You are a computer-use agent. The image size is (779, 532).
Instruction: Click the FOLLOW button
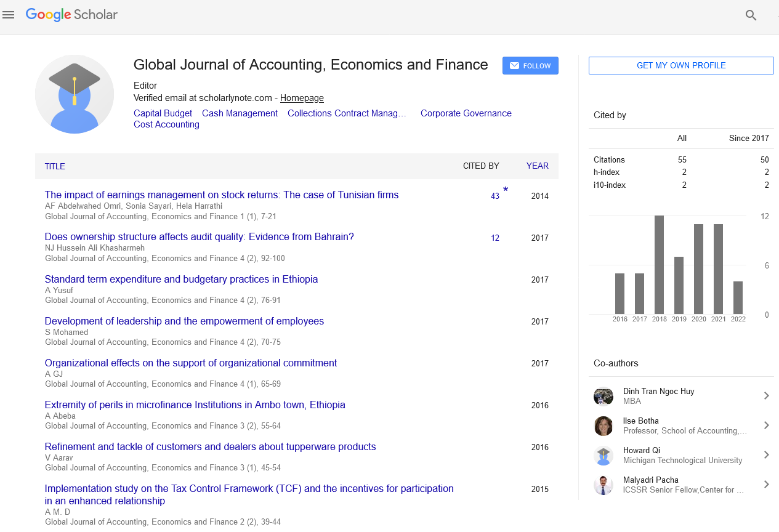coord(530,66)
